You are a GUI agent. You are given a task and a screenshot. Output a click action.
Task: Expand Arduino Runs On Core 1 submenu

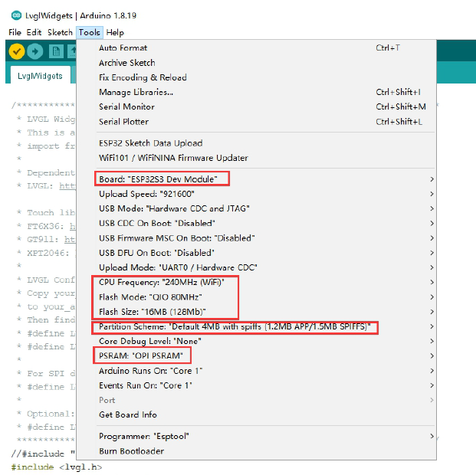click(256, 371)
